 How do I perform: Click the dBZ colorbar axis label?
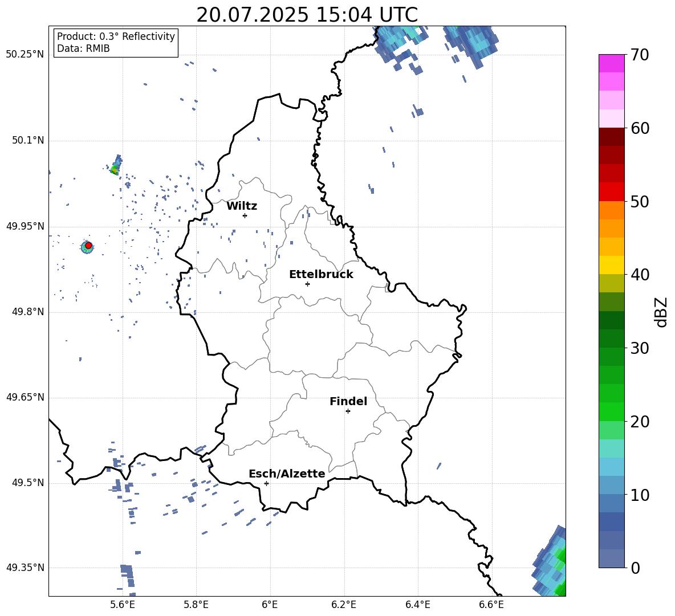coord(661,312)
